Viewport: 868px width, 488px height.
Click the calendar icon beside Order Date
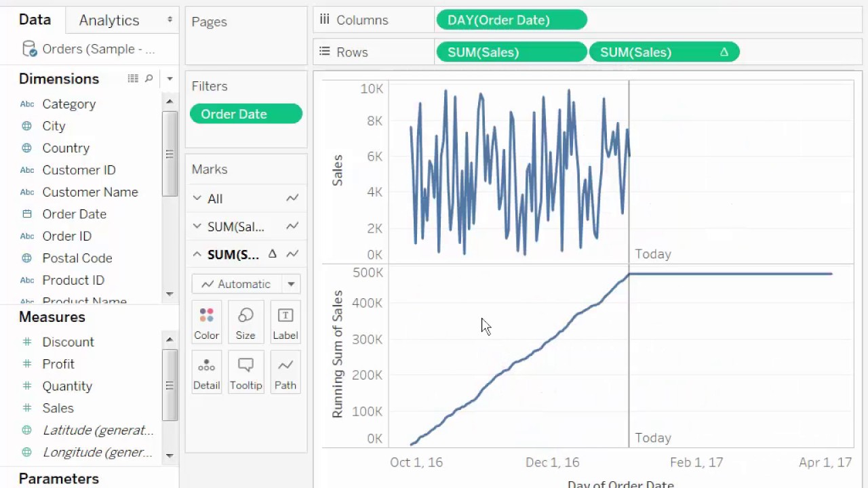(27, 214)
